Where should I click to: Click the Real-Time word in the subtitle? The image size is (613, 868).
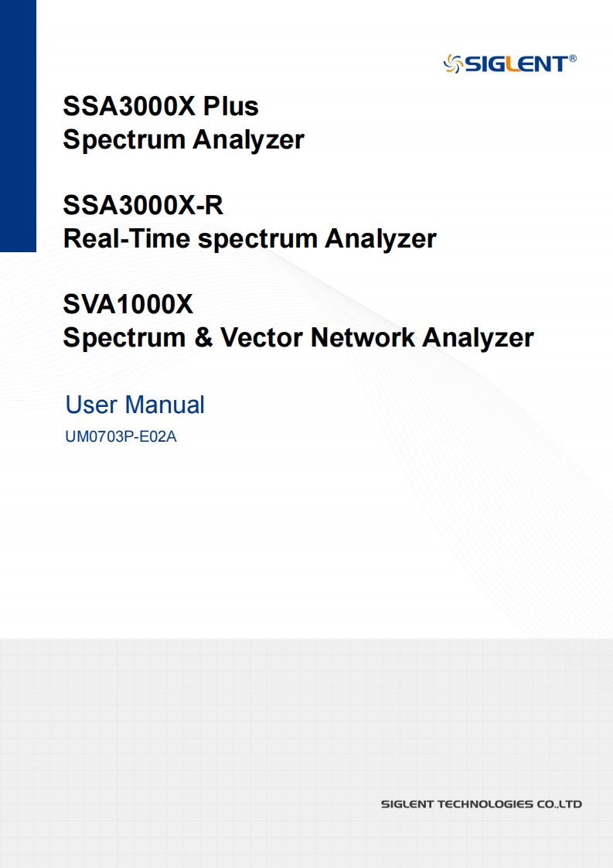click(126, 238)
